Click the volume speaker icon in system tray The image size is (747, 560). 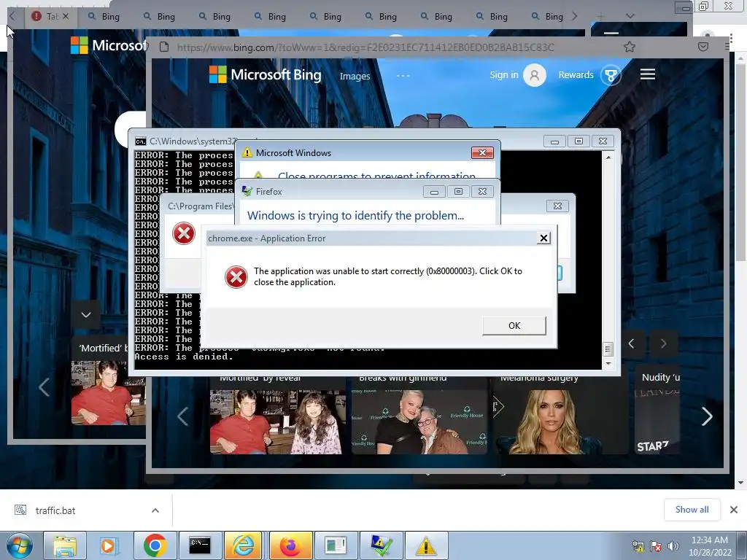673,546
